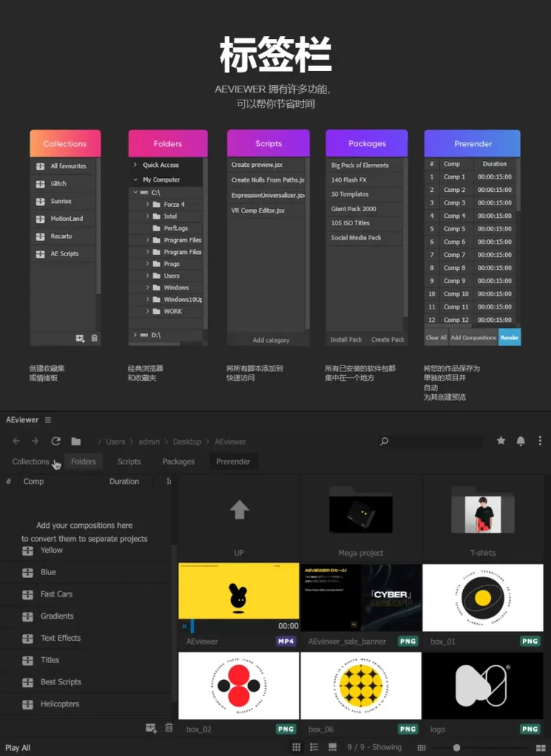Open notifications with the bell icon
The image size is (551, 756).
(x=521, y=441)
